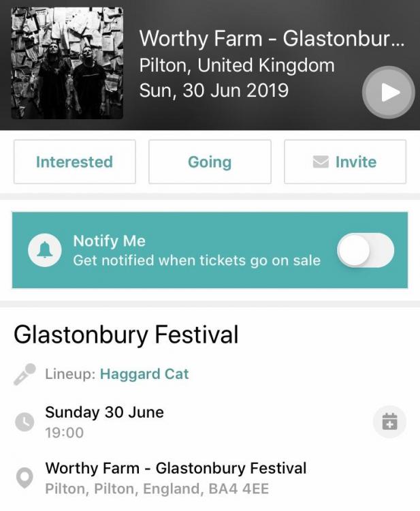Open the Worthy Farm - Glastonbury Festival venue details
The width and height of the screenshot is (420, 511).
point(176,468)
